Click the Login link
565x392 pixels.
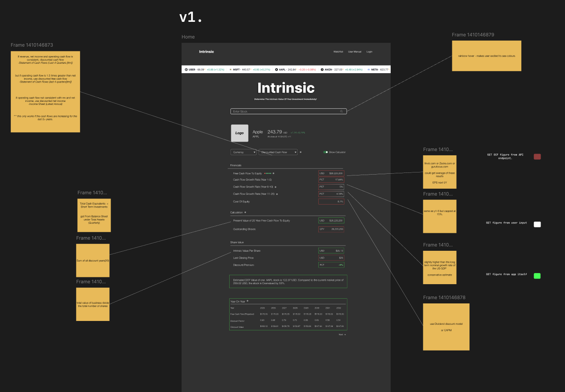[x=369, y=52]
